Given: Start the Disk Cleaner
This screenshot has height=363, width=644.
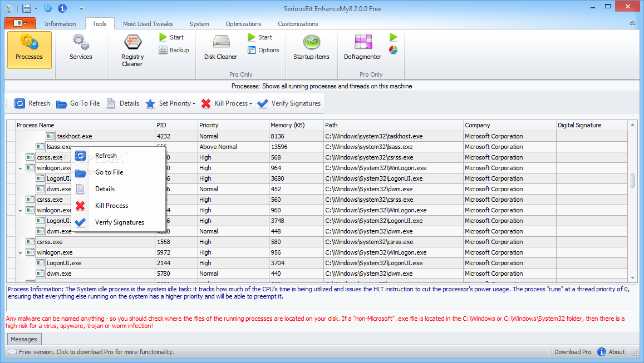Looking at the screenshot, I should click(260, 37).
